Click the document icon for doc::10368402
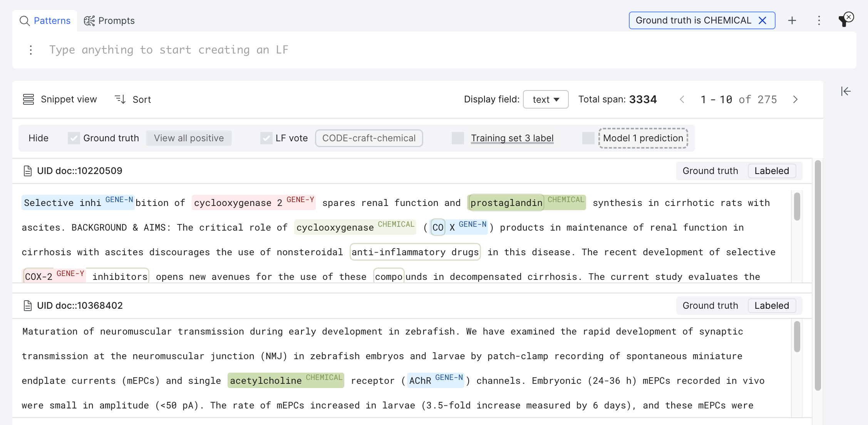 [28, 306]
